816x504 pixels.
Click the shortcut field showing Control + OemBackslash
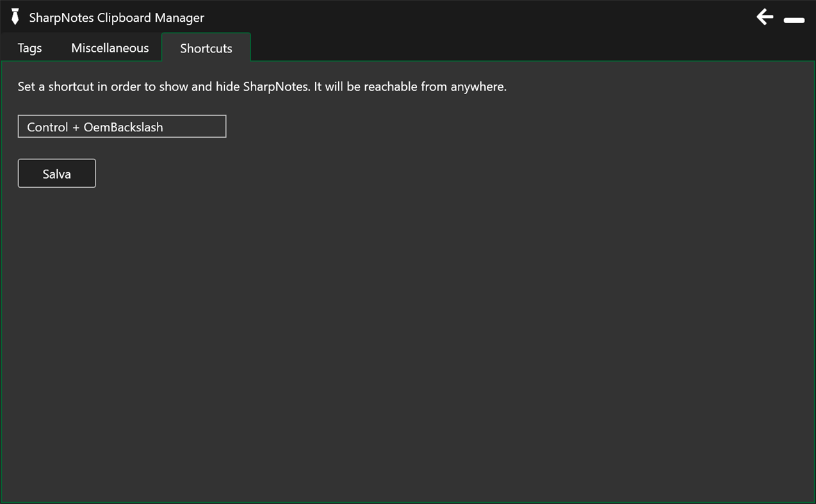click(x=122, y=126)
